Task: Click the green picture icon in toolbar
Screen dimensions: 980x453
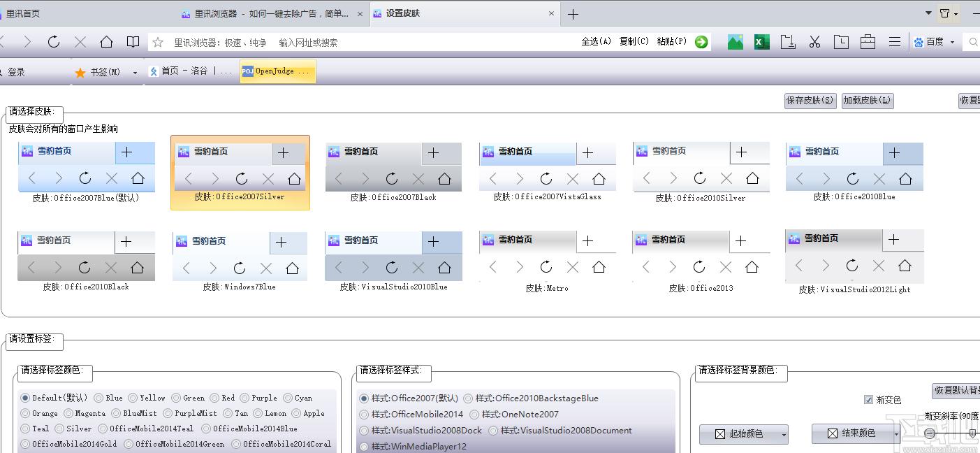Action: click(736, 42)
